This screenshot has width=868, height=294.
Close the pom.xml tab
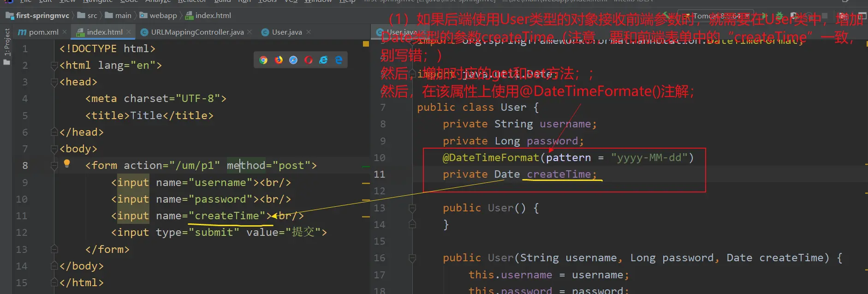click(x=65, y=32)
